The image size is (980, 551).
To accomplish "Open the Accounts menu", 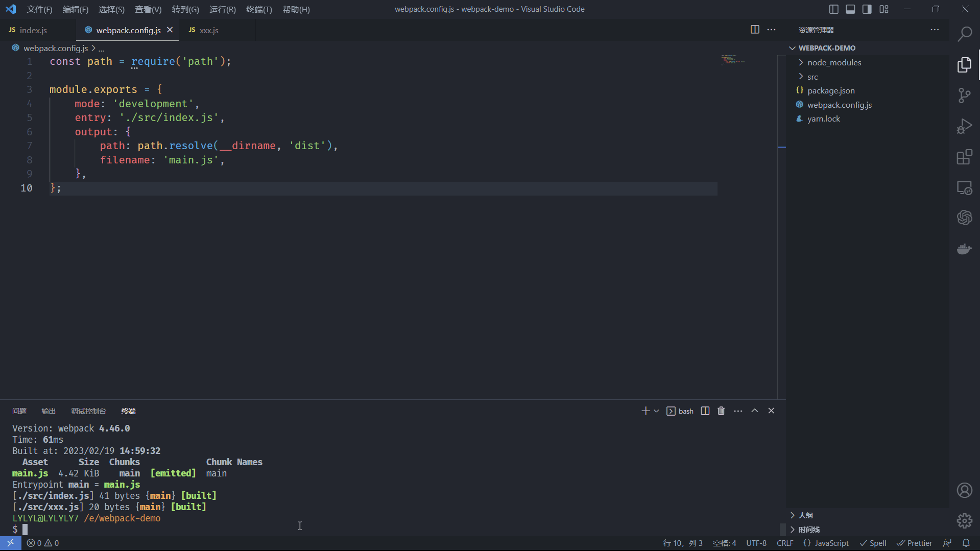I will (964, 490).
